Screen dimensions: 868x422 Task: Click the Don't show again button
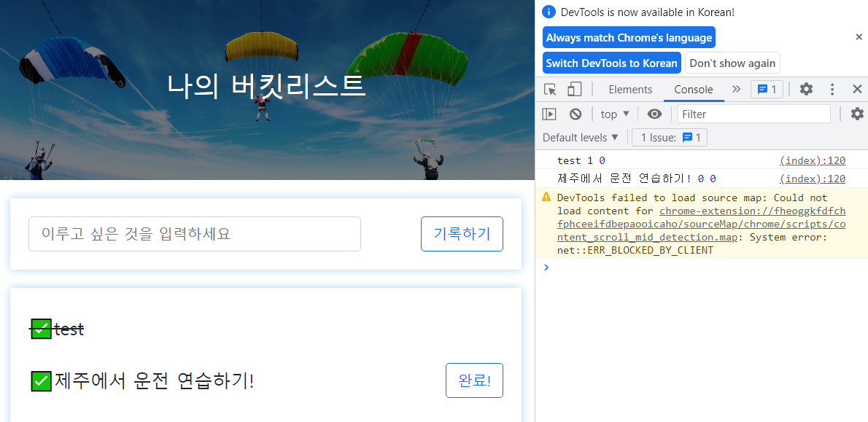point(732,63)
